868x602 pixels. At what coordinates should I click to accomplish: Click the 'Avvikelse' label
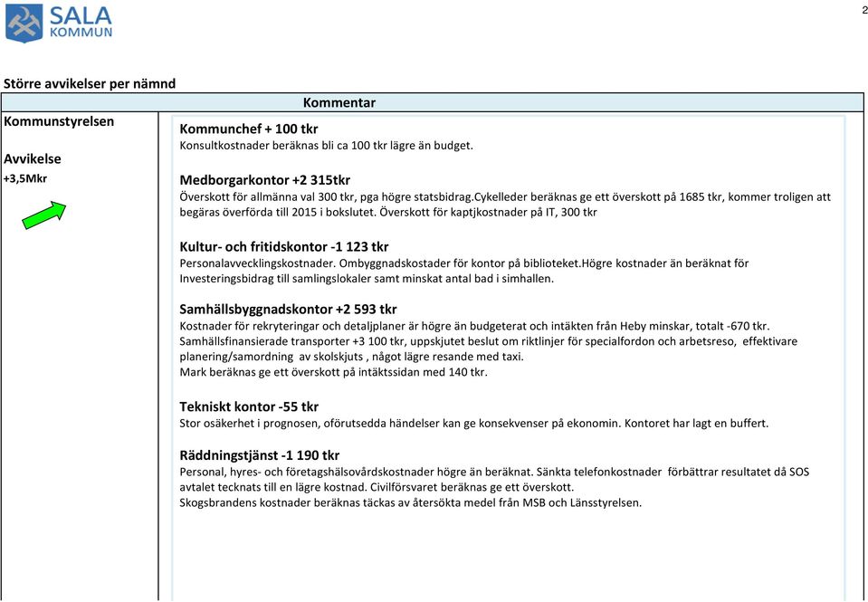click(32, 159)
